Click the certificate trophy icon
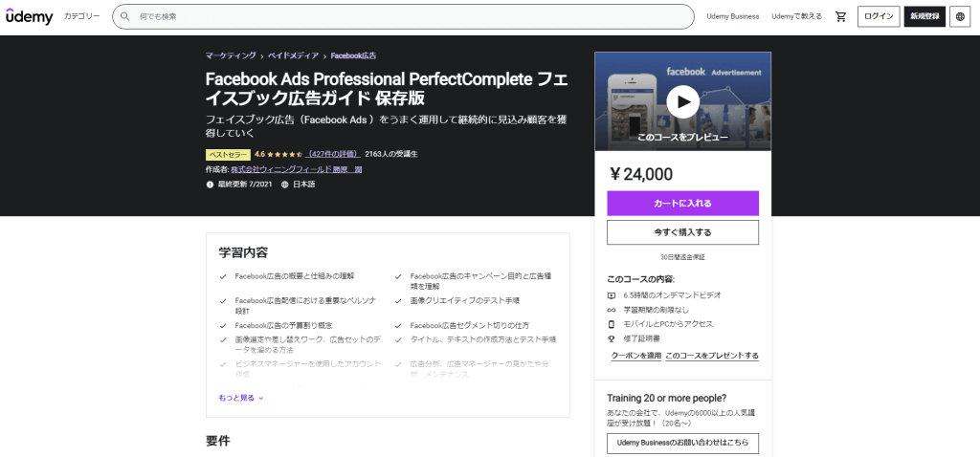980x457 pixels. tap(612, 338)
